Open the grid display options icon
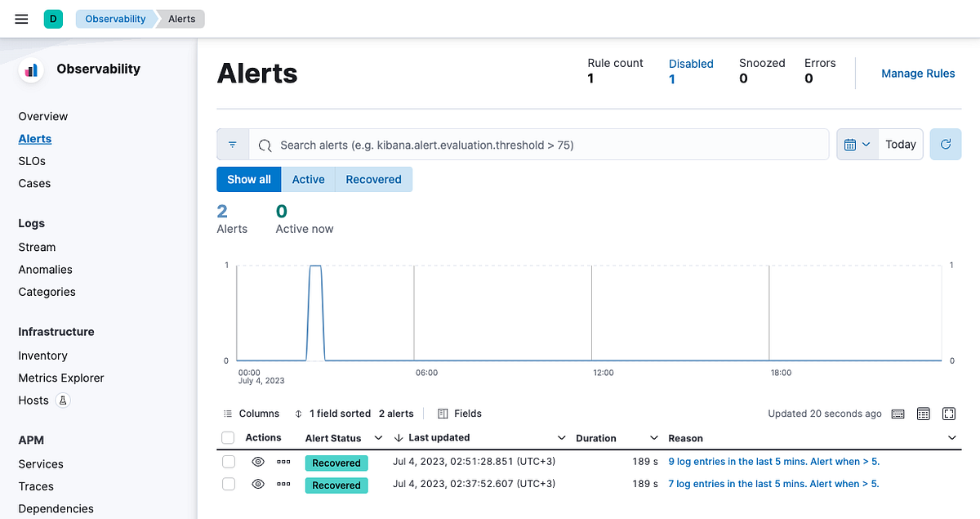Screen dimensions: 980x519 point(923,414)
